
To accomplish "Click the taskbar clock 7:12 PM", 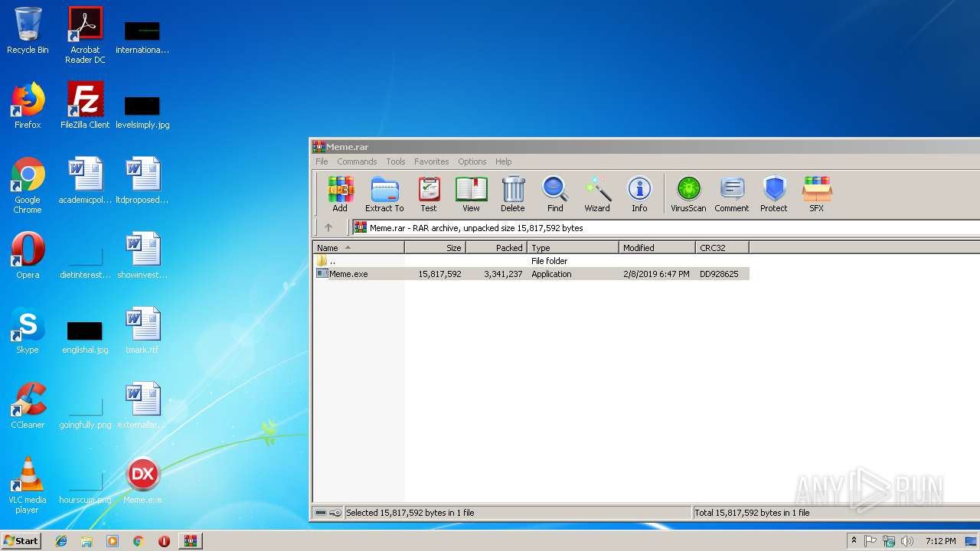I will pyautogui.click(x=940, y=541).
